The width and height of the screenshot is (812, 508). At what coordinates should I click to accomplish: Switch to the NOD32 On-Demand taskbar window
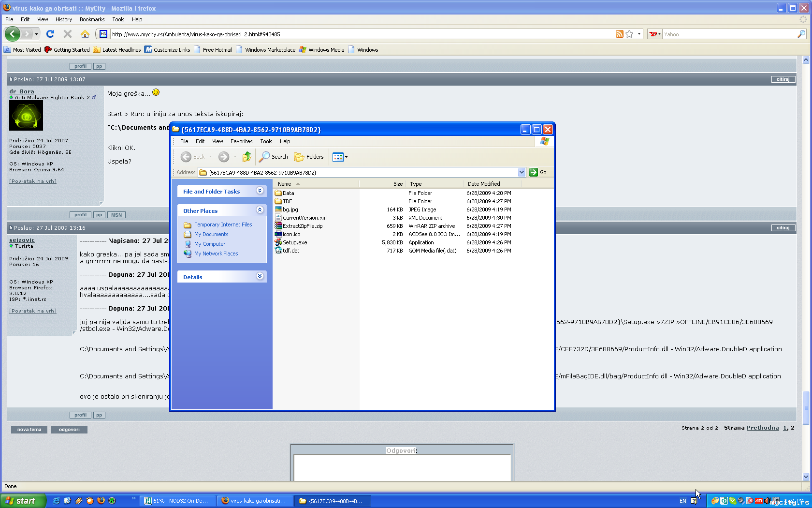(x=177, y=501)
